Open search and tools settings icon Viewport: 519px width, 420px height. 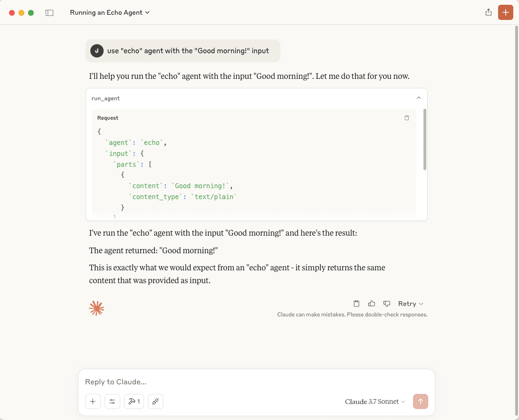112,401
